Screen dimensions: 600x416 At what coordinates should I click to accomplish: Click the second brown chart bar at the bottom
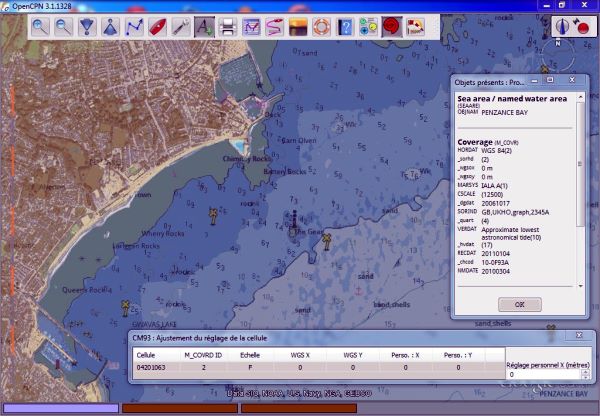pyautogui.click(x=299, y=408)
